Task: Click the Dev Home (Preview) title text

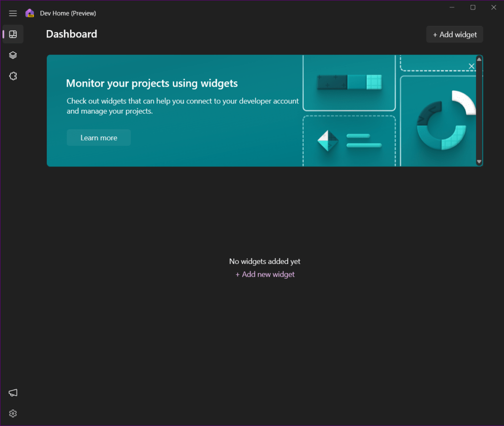Action: (x=68, y=13)
